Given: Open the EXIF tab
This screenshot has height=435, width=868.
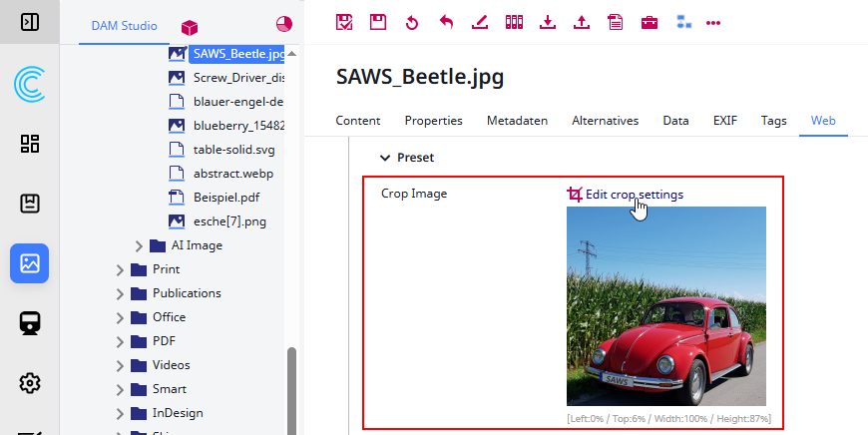Looking at the screenshot, I should click(725, 120).
